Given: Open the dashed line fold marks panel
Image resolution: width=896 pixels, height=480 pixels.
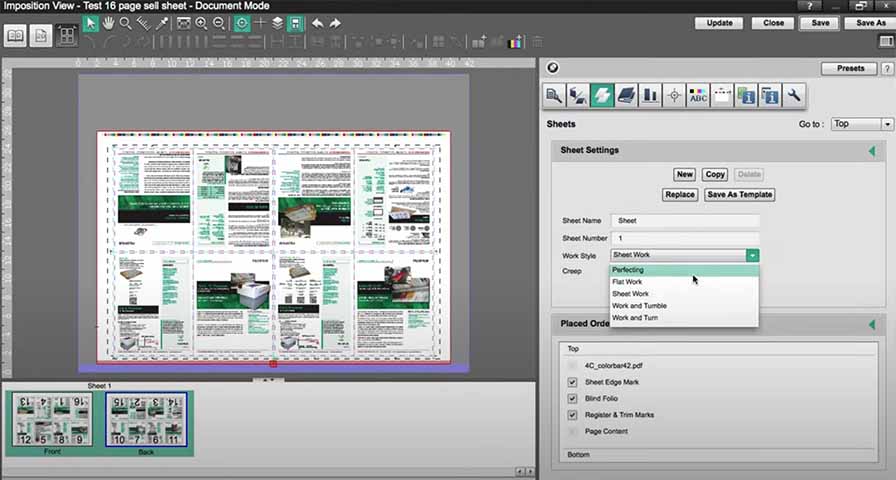Looking at the screenshot, I should (722, 95).
